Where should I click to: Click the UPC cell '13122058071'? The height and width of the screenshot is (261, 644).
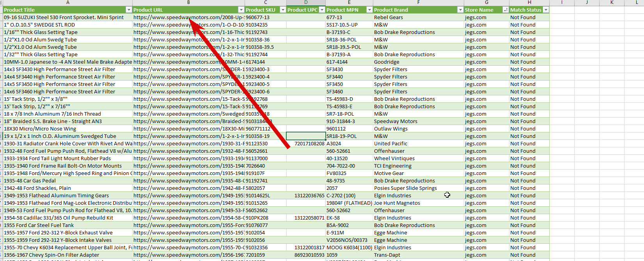(306, 218)
